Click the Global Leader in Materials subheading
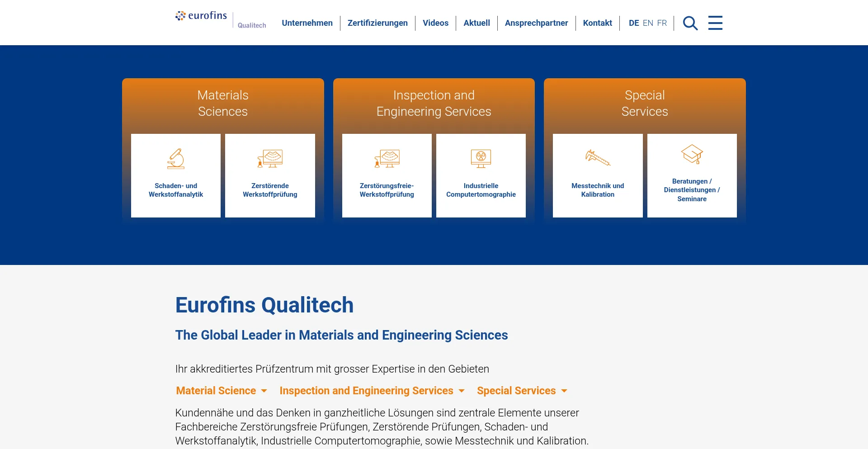The width and height of the screenshot is (868, 449). [x=342, y=335]
